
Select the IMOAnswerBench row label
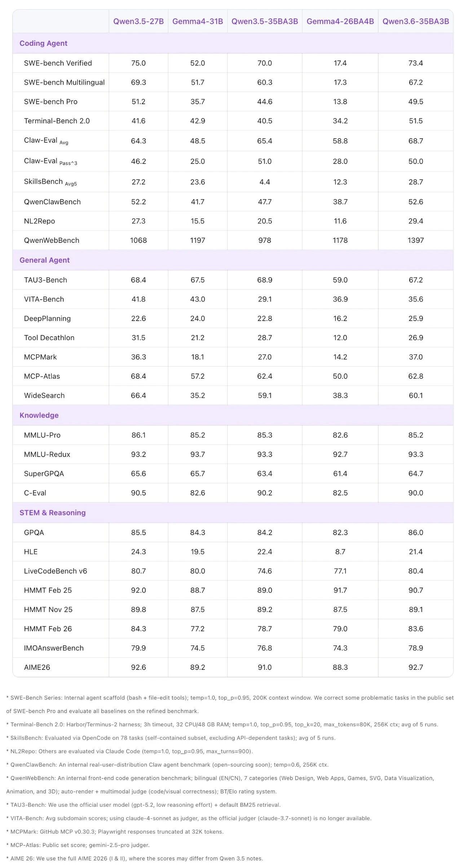[54, 648]
